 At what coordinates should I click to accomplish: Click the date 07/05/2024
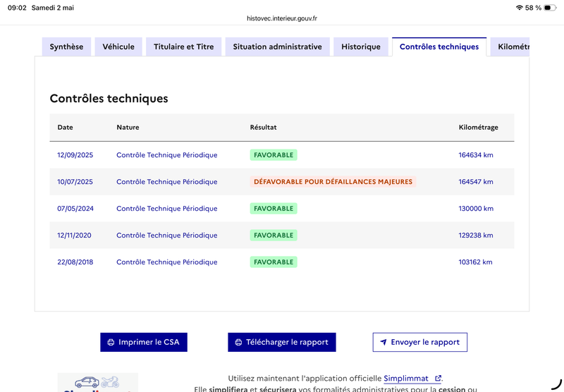(75, 209)
